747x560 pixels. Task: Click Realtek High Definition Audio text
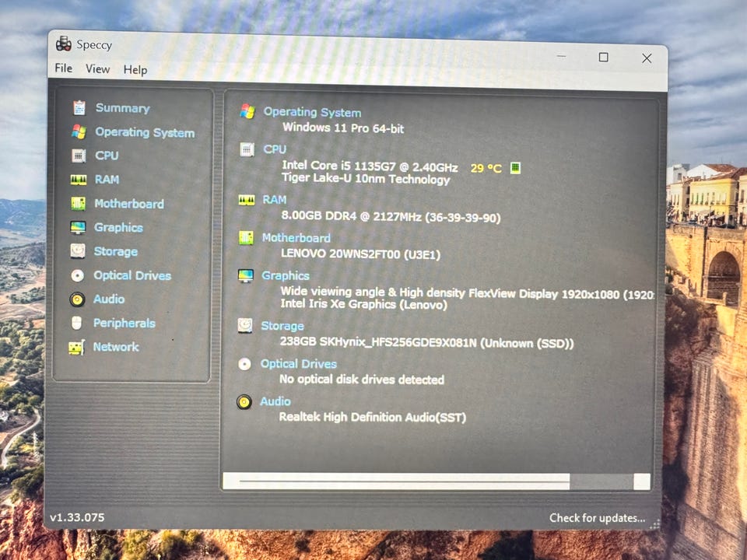coord(373,417)
